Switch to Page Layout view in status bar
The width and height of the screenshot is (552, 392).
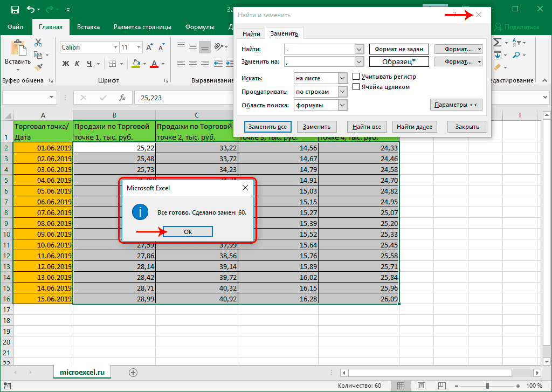pyautogui.click(x=420, y=386)
